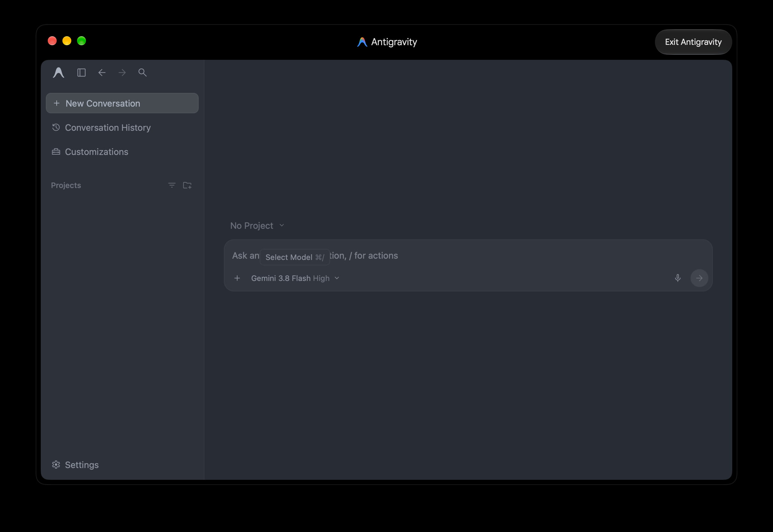
Task: Go forward with the right arrow
Action: click(x=122, y=73)
